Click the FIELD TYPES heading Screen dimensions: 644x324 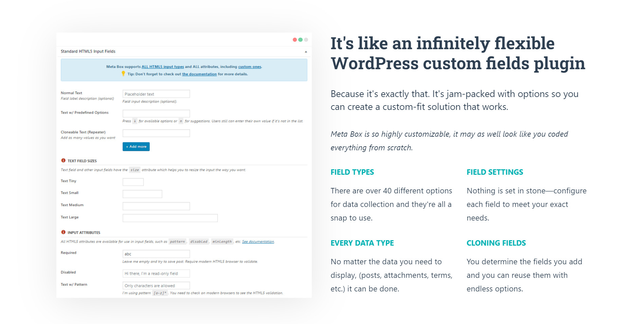click(352, 172)
